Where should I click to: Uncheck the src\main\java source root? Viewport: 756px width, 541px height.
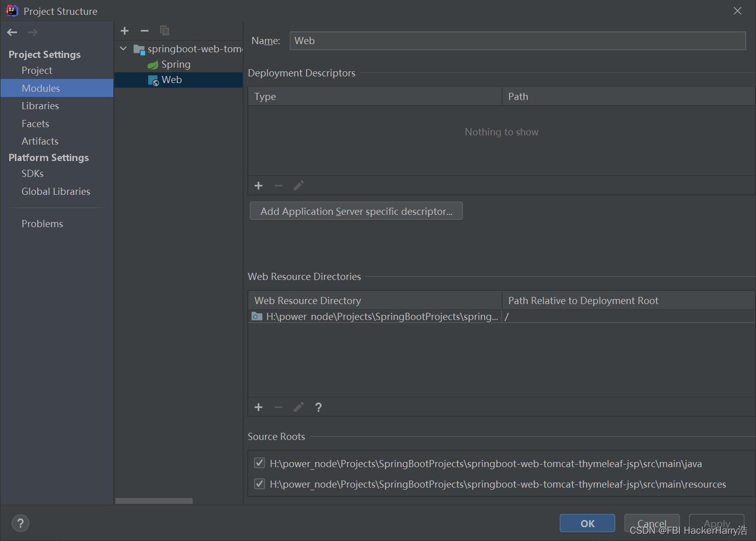click(x=260, y=464)
